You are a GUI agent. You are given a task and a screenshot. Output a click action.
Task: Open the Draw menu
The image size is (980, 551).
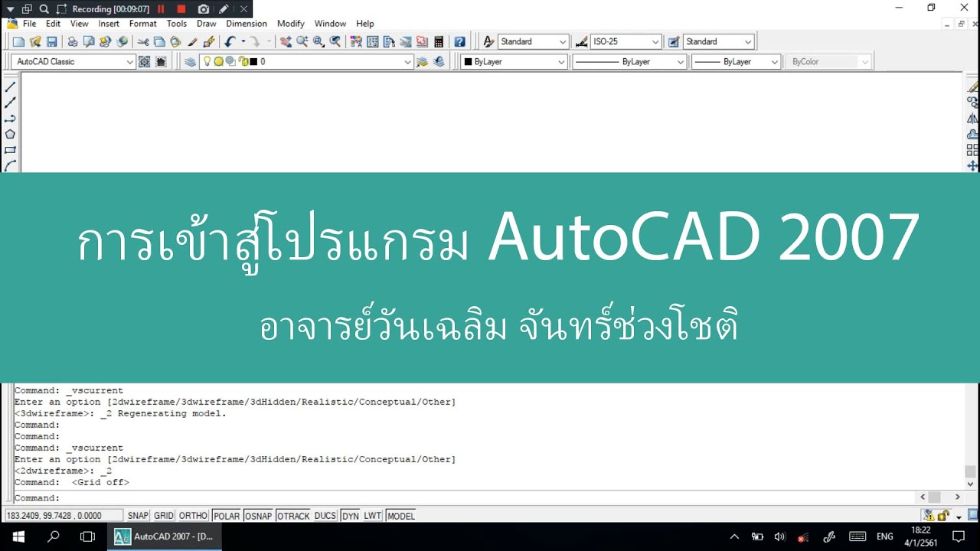(207, 24)
